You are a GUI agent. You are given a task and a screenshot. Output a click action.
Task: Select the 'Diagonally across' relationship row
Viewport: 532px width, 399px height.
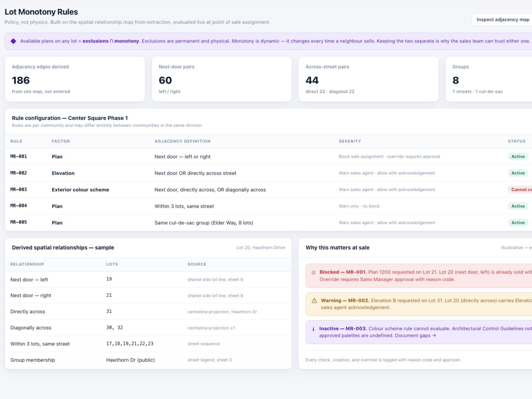148,328
